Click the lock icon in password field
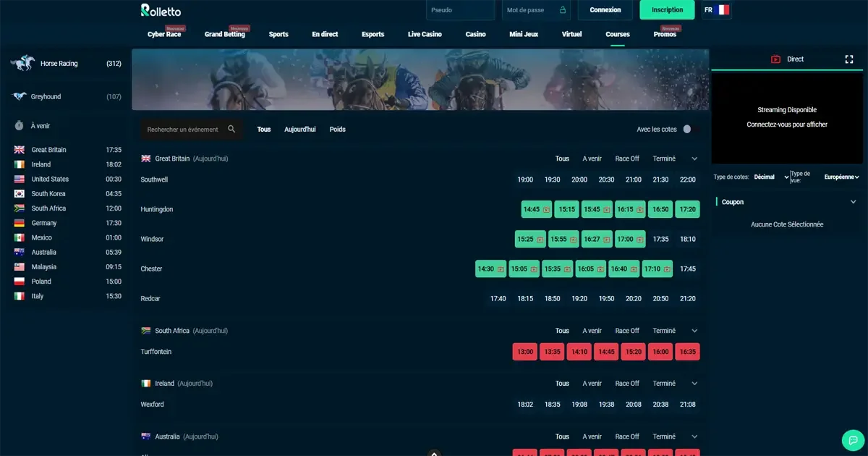This screenshot has height=456, width=868. coord(562,10)
